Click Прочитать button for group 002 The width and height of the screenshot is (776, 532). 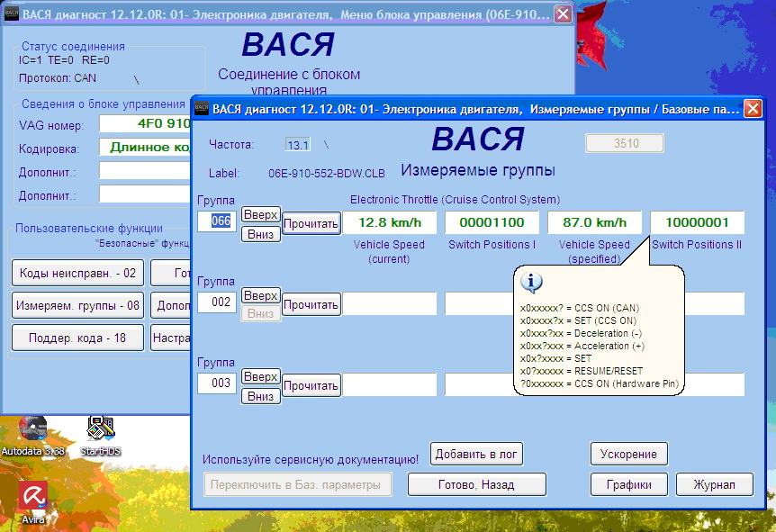(311, 305)
